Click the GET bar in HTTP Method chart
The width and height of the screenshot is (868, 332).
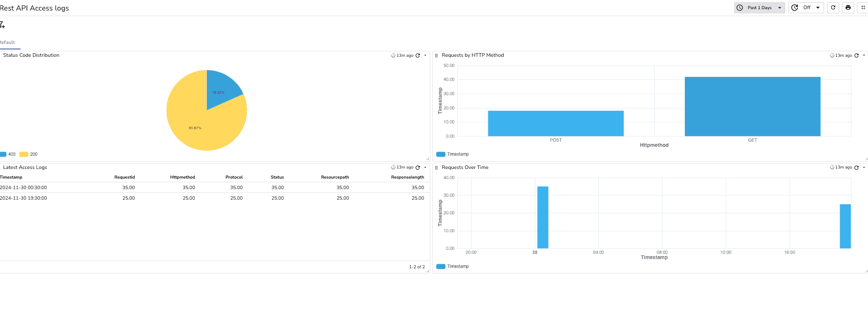752,106
